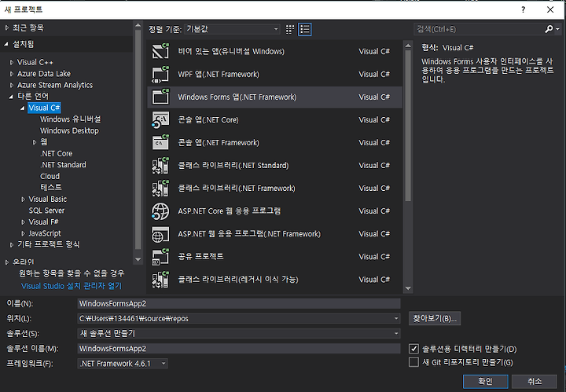
Task: Uncheck 솔루션용 디렉터리 만들기 checkbox
Action: (413, 349)
